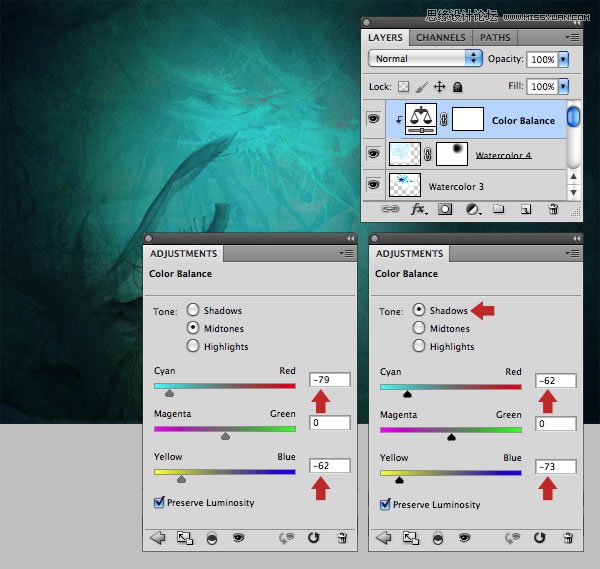Return to adjustment list in left Adjustments panel
The width and height of the screenshot is (600, 569).
(157, 538)
